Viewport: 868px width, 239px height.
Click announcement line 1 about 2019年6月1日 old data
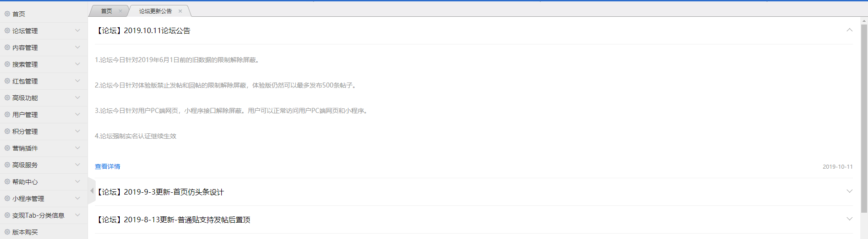coord(177,60)
